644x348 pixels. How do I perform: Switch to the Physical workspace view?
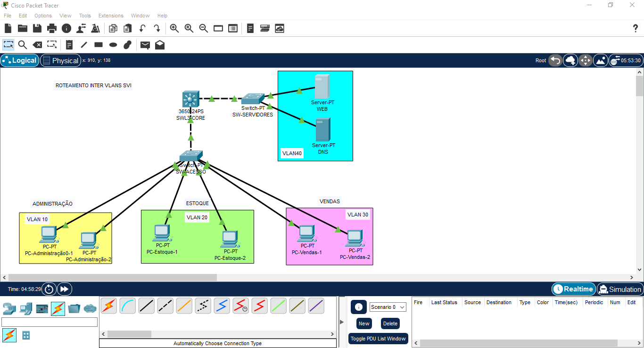pos(60,60)
